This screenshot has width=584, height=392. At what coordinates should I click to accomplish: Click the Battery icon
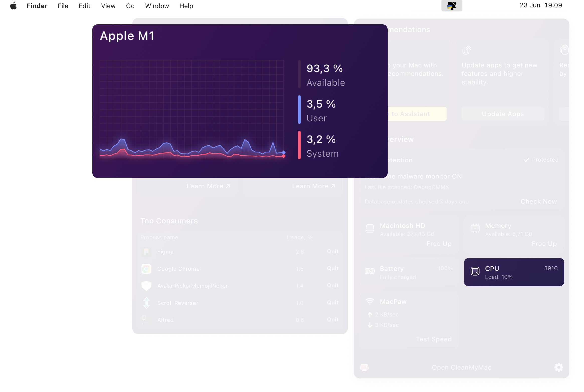coord(370,271)
